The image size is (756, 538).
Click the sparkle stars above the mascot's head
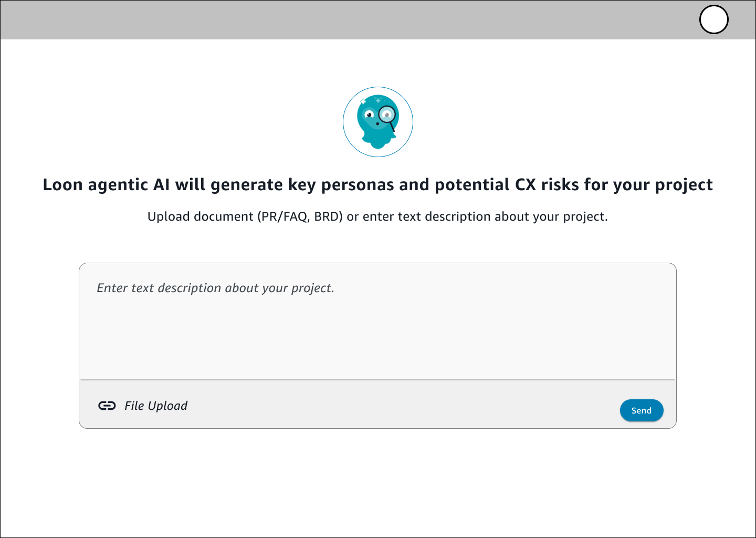(x=377, y=99)
